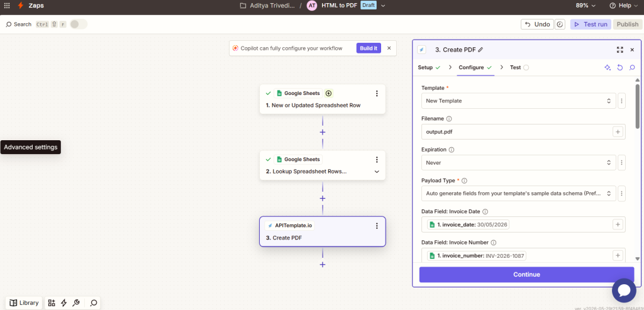Expand the step panel to fullscreen
Screen dimensions: 644x310
coord(619,50)
